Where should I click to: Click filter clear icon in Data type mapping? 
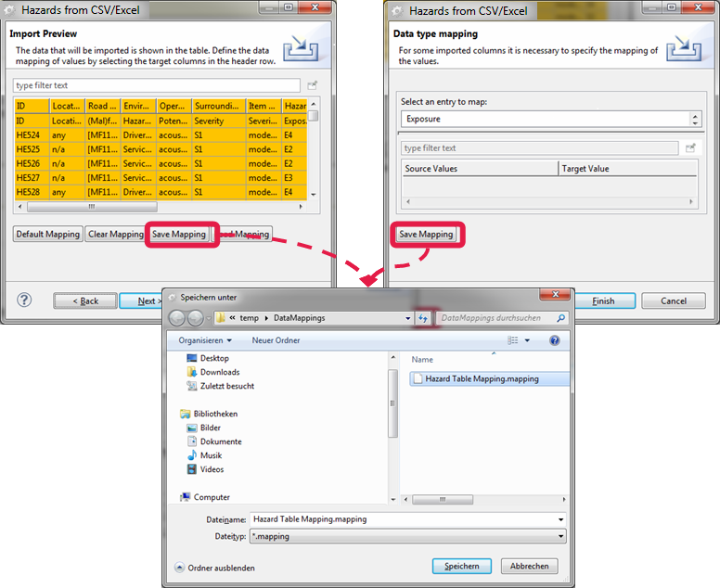[x=690, y=147]
